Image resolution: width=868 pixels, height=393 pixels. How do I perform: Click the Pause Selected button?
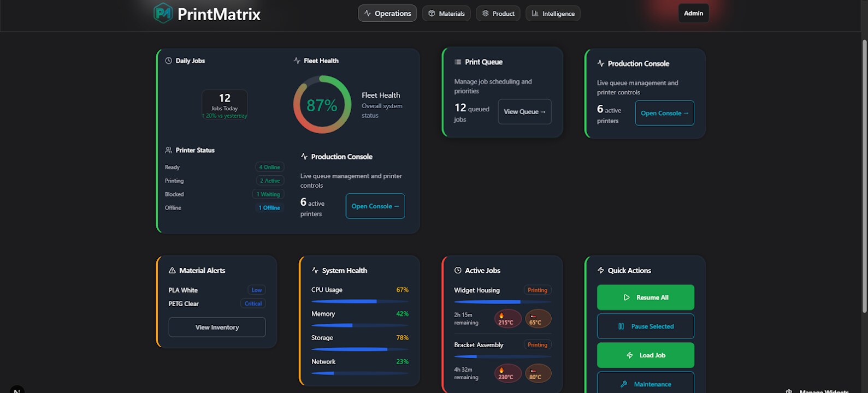point(646,326)
